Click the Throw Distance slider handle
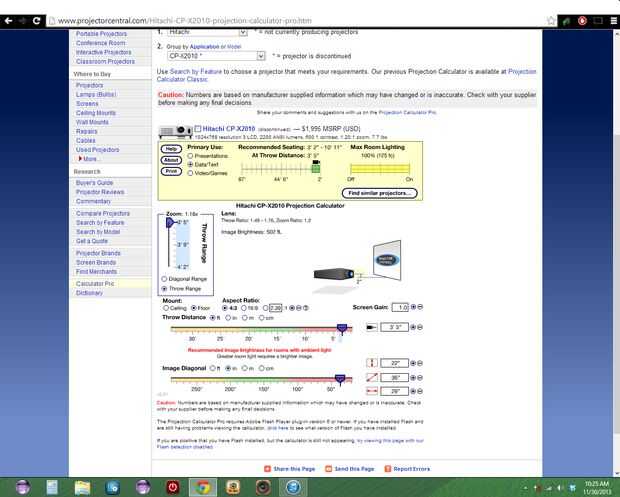620x497 pixels. [342, 329]
